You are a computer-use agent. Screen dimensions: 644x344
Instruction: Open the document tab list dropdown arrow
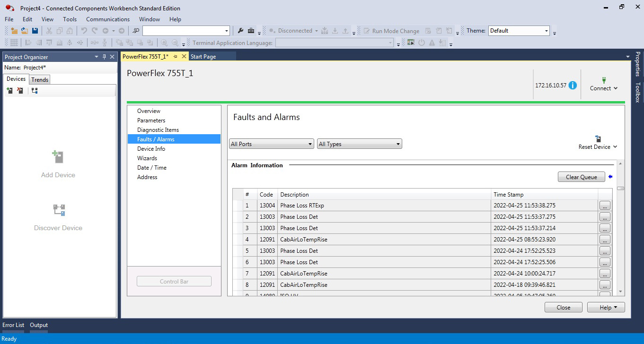click(x=628, y=57)
